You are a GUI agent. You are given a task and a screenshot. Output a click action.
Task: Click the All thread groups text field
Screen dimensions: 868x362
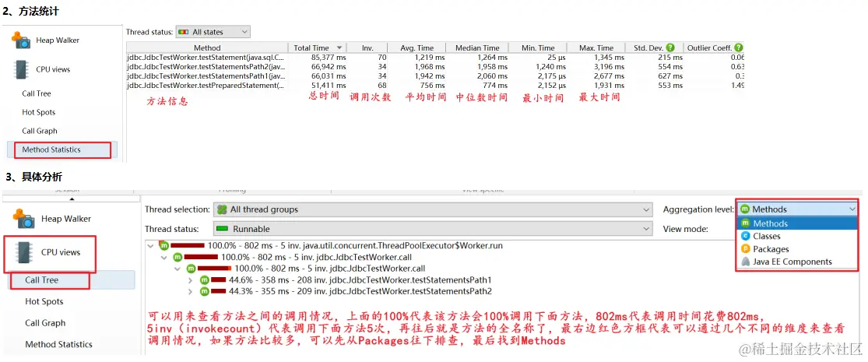click(432, 209)
